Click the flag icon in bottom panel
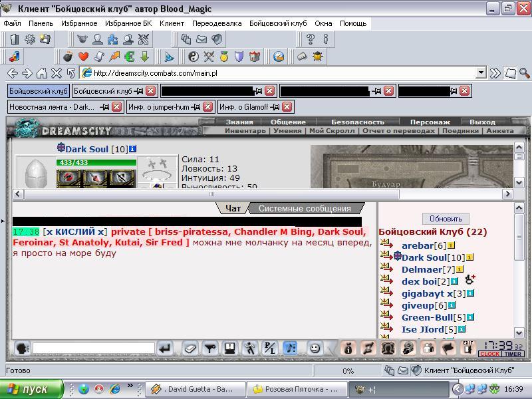 [x=448, y=348]
